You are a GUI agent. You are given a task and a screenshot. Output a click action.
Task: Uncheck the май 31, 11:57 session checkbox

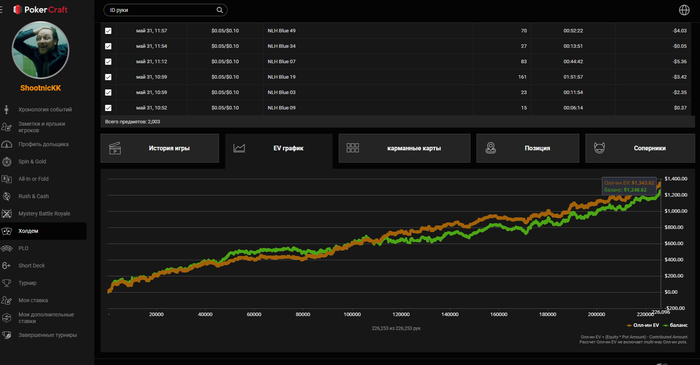pos(108,31)
